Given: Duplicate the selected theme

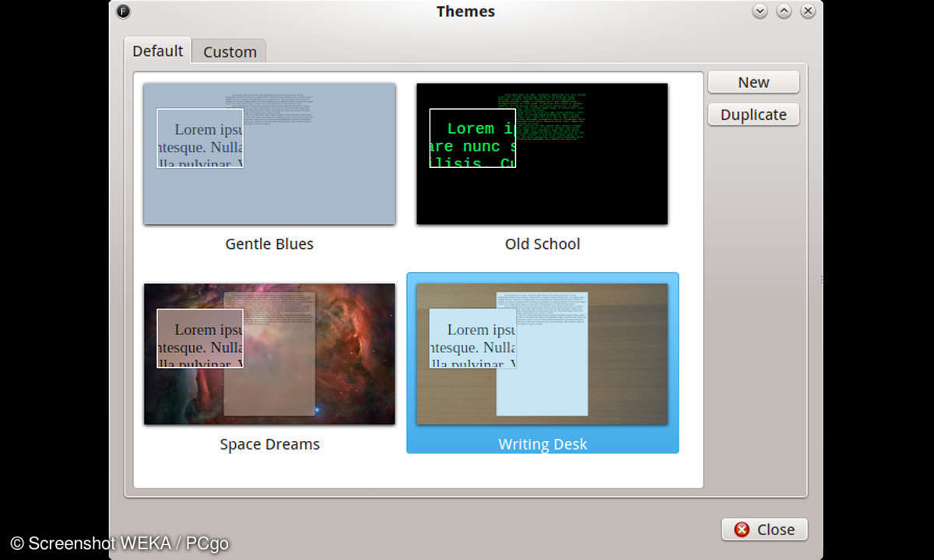Looking at the screenshot, I should pos(753,114).
